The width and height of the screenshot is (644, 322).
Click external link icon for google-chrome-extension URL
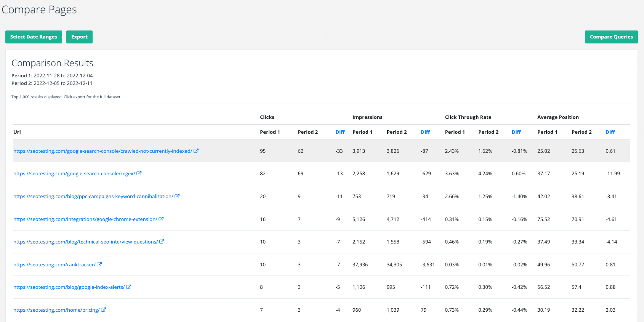[161, 219]
